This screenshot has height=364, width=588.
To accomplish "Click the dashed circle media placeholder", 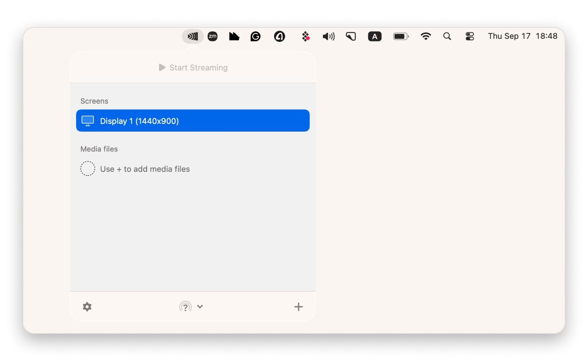I will (88, 168).
